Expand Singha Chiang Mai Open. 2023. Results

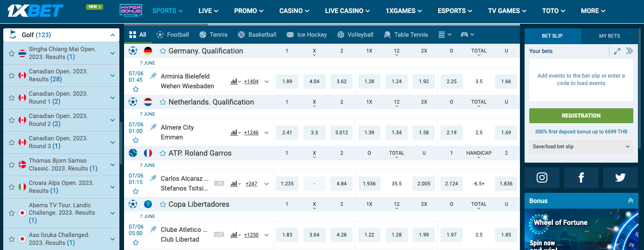pyautogui.click(x=112, y=53)
